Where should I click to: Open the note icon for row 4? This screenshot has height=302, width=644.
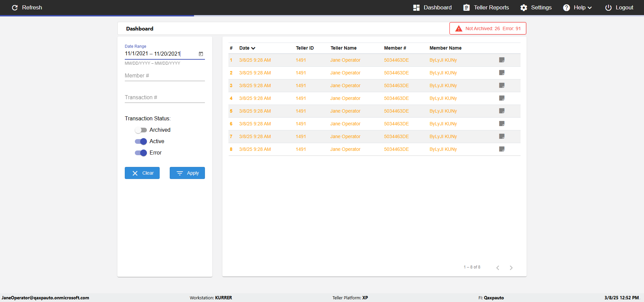click(502, 98)
